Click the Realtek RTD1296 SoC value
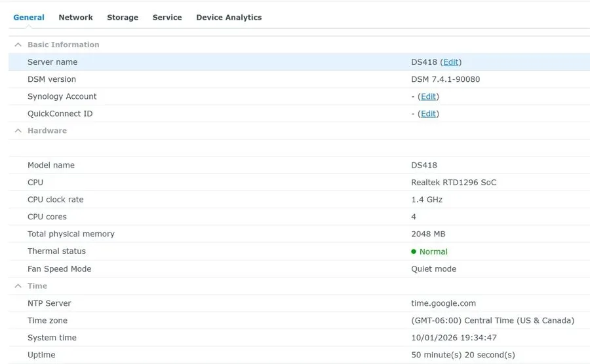The height and width of the screenshot is (364, 590). coord(454,183)
